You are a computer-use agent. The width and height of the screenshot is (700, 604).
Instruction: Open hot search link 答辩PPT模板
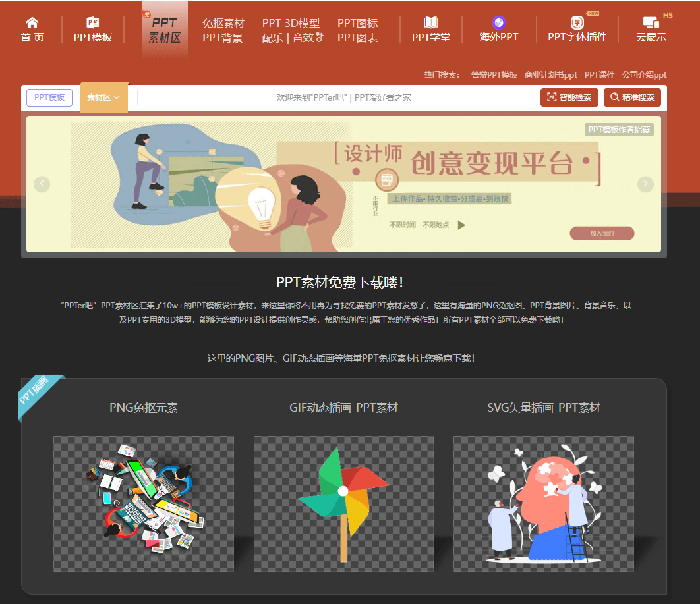pyautogui.click(x=494, y=75)
